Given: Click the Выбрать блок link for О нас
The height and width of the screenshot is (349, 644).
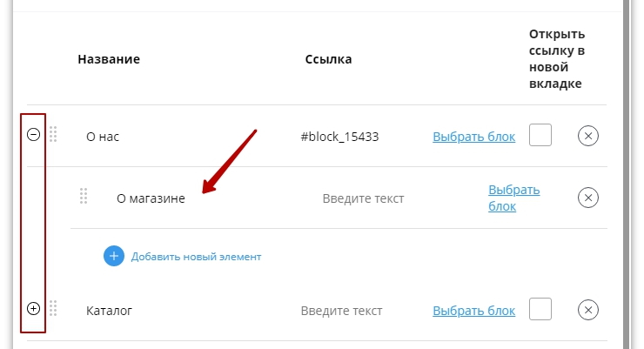Looking at the screenshot, I should [473, 137].
